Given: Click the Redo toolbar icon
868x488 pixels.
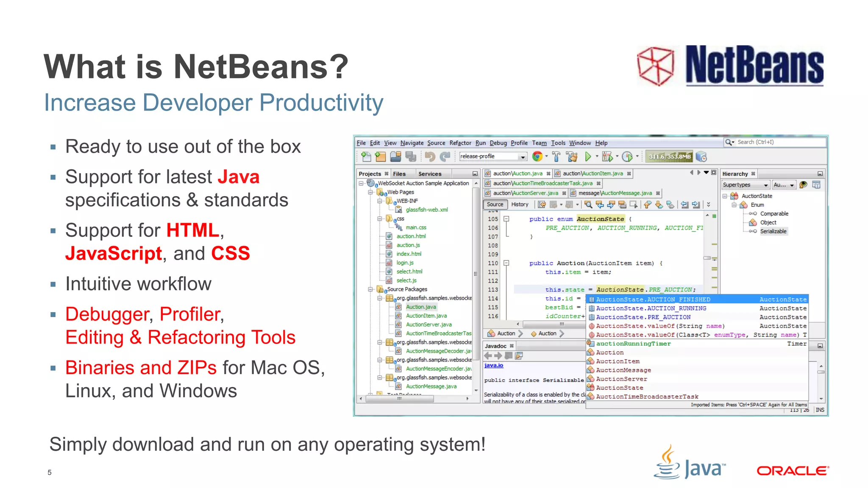Looking at the screenshot, I should [445, 157].
